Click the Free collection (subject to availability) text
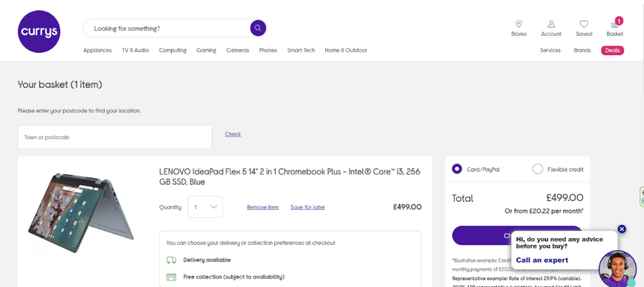 (x=234, y=277)
